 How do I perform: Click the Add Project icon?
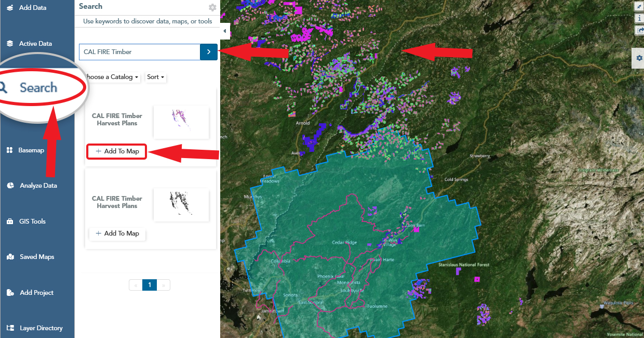click(x=10, y=293)
